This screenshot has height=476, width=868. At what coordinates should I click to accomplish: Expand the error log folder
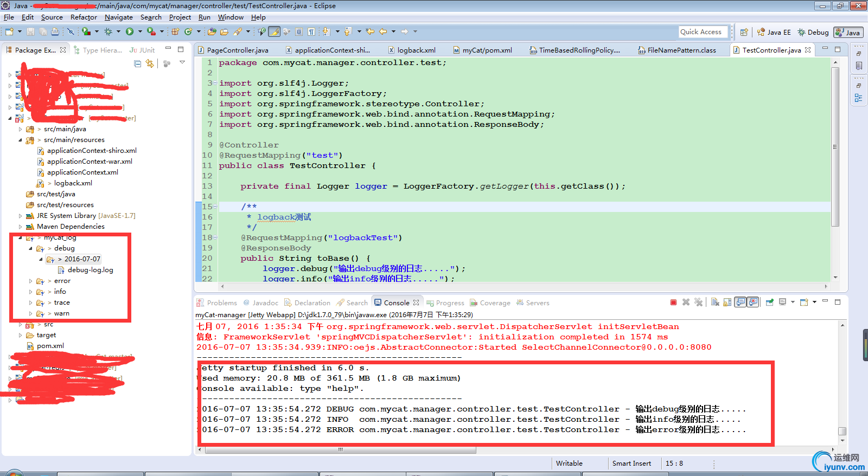(30, 281)
